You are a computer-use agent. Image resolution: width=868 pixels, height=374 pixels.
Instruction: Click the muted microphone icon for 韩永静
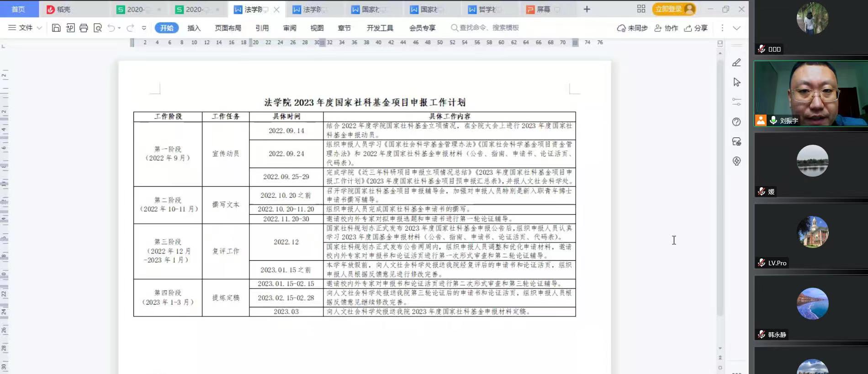click(762, 334)
